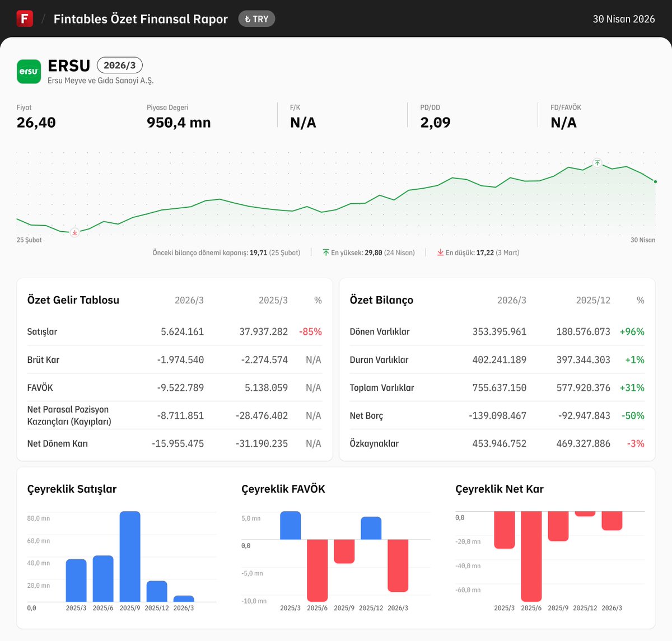This screenshot has width=672, height=641.
Task: Click the red Fintables F logo
Action: tap(25, 18)
